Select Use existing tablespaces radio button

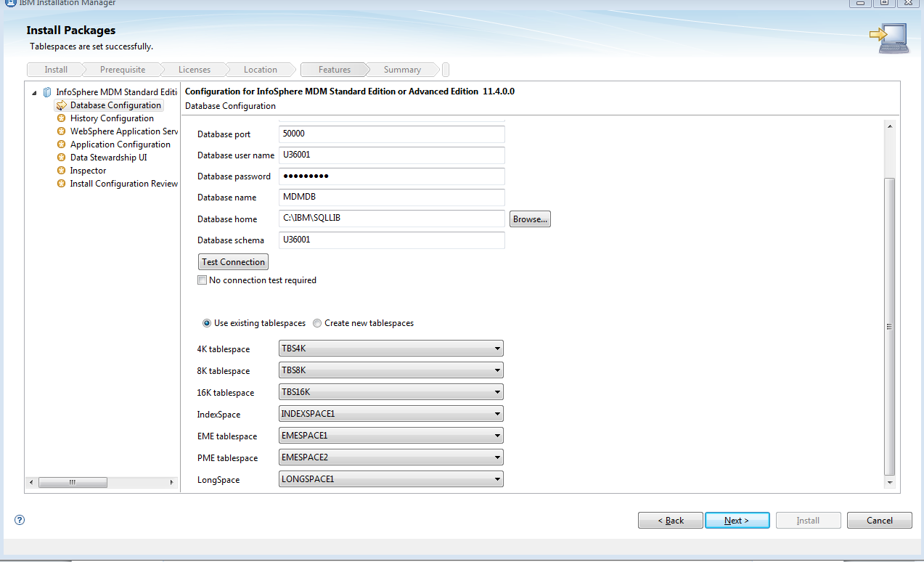pyautogui.click(x=207, y=323)
